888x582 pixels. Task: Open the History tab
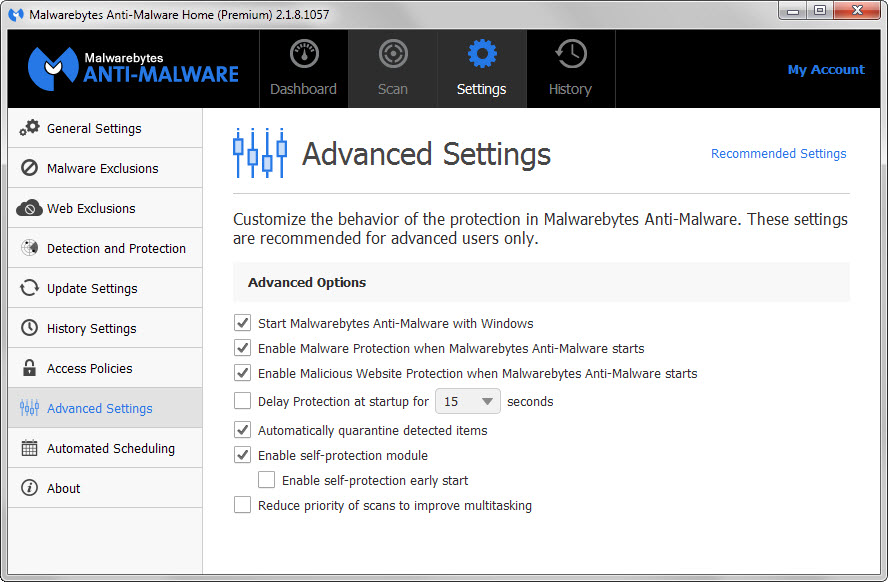(x=570, y=69)
